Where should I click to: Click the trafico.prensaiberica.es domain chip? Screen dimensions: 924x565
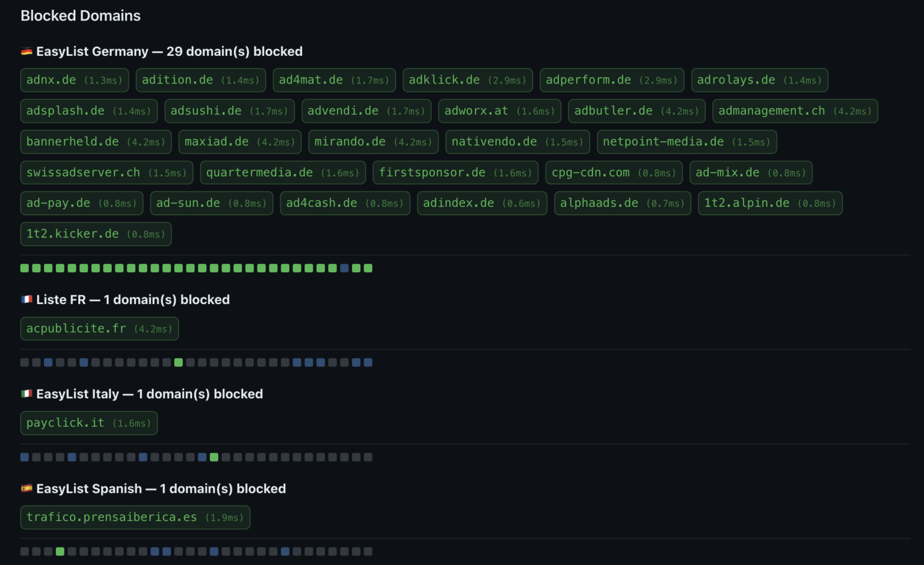pyautogui.click(x=135, y=518)
